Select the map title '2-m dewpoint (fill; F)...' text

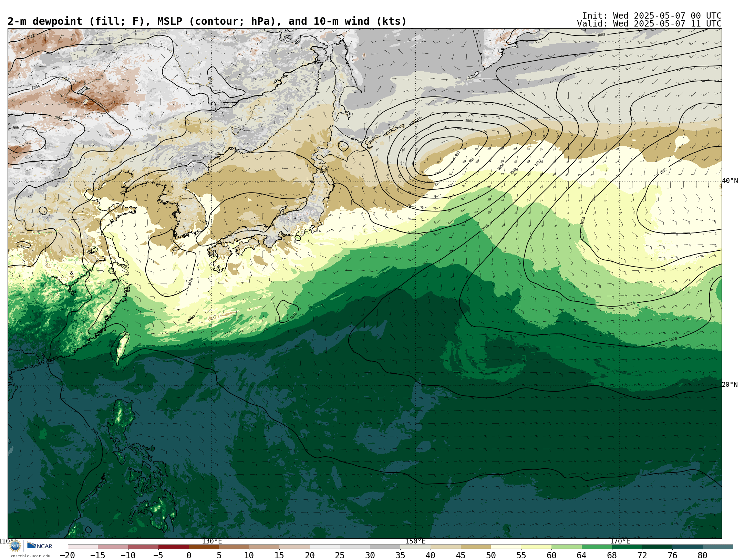pyautogui.click(x=207, y=21)
